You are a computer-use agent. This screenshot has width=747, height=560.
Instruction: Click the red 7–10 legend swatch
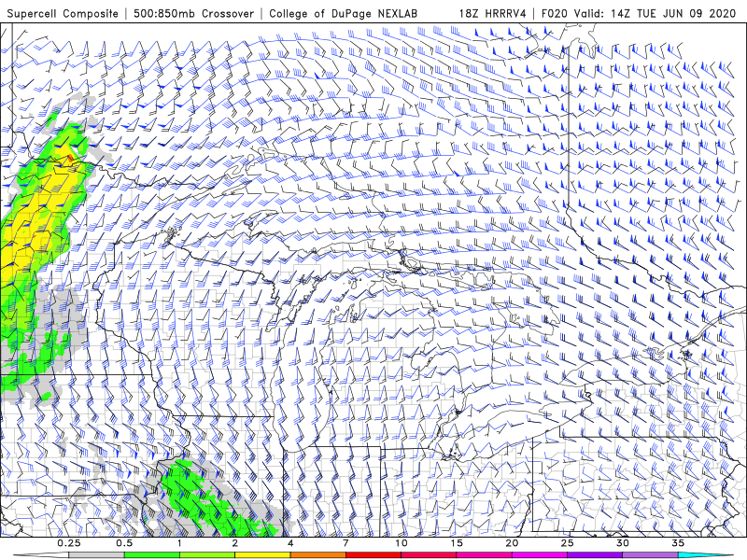pos(373,555)
